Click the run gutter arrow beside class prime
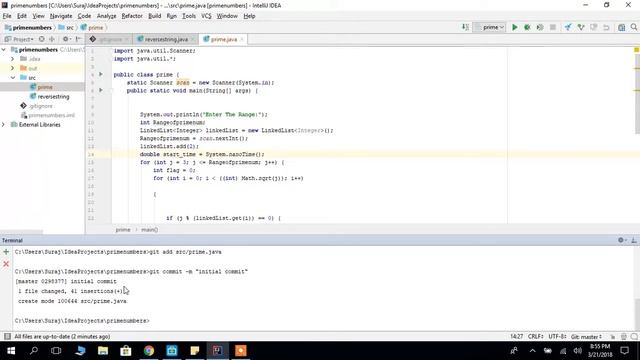This screenshot has height=360, width=640. [x=101, y=74]
